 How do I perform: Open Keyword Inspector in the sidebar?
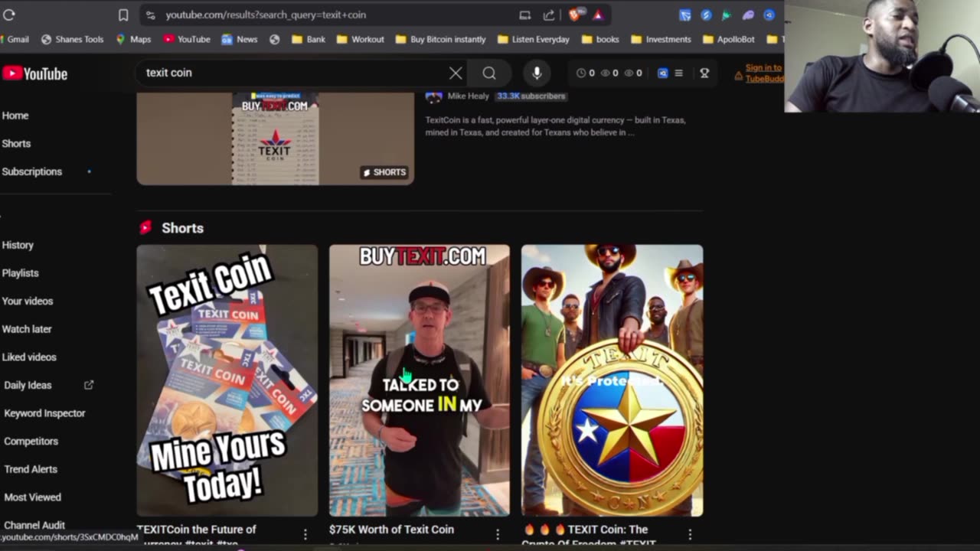[44, 413]
